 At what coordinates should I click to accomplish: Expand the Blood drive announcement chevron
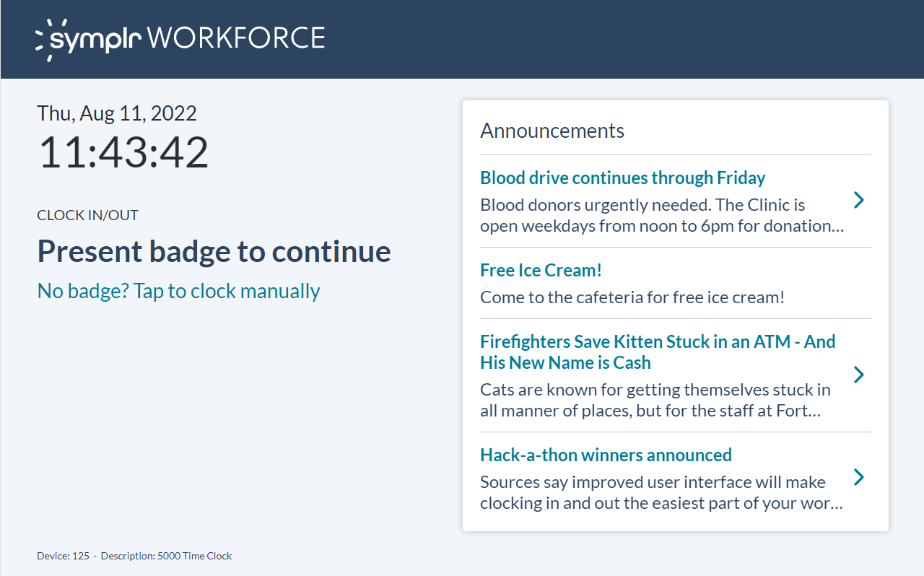pos(858,200)
